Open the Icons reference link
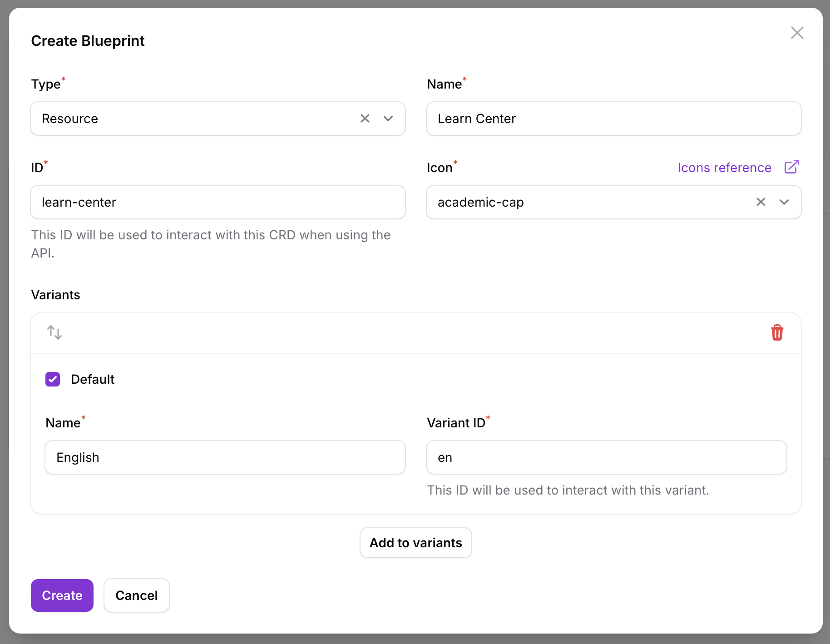Viewport: 830px width, 644px height. pyautogui.click(x=724, y=167)
